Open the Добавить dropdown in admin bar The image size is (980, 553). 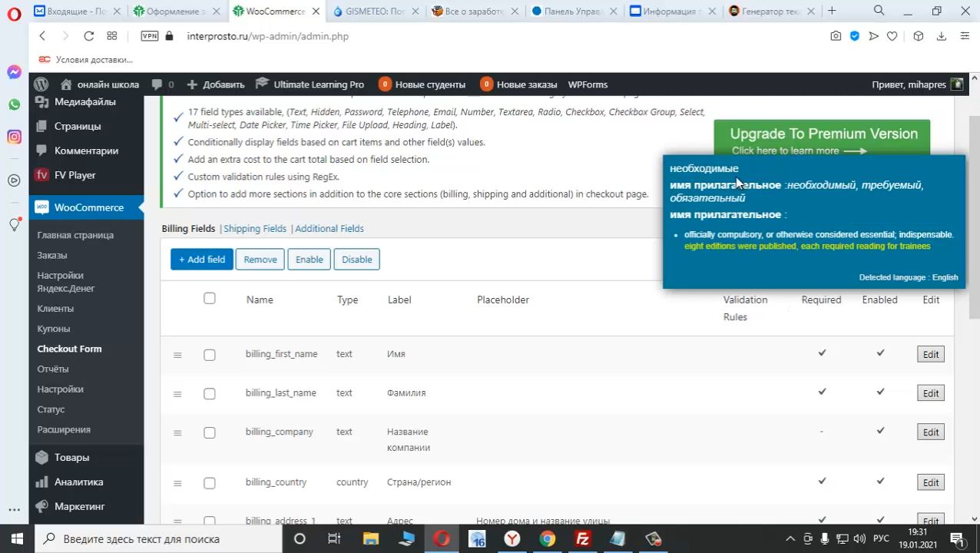(x=216, y=84)
